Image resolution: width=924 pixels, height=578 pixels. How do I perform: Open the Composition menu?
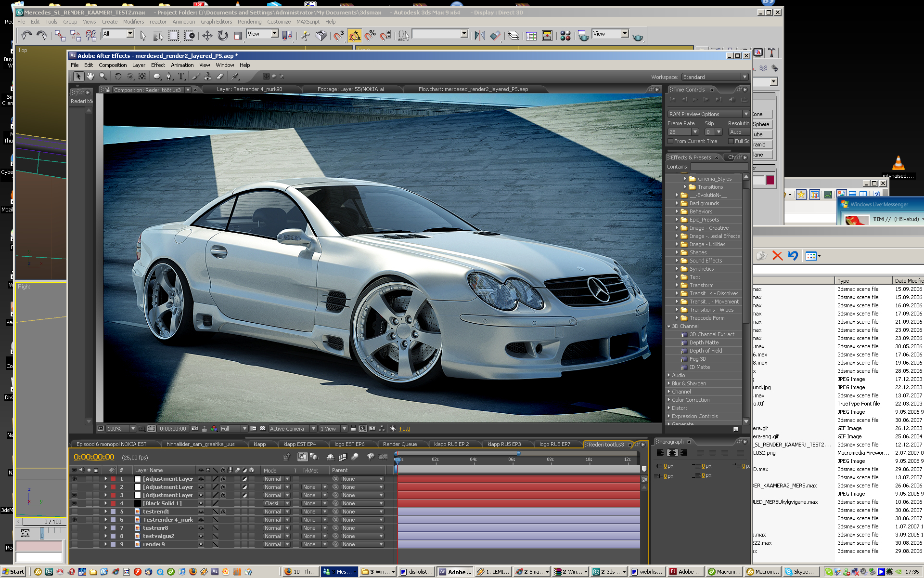(113, 65)
